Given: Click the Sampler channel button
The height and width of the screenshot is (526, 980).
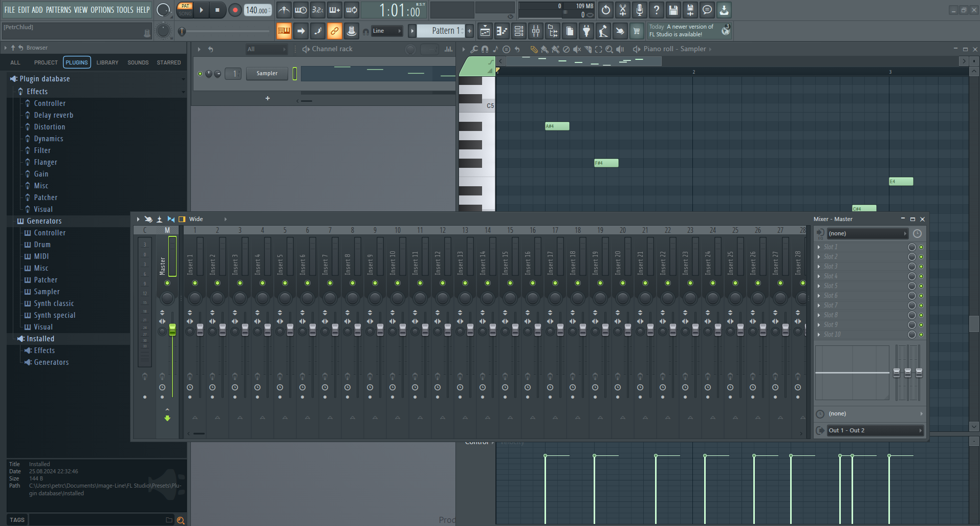Looking at the screenshot, I should pyautogui.click(x=267, y=74).
